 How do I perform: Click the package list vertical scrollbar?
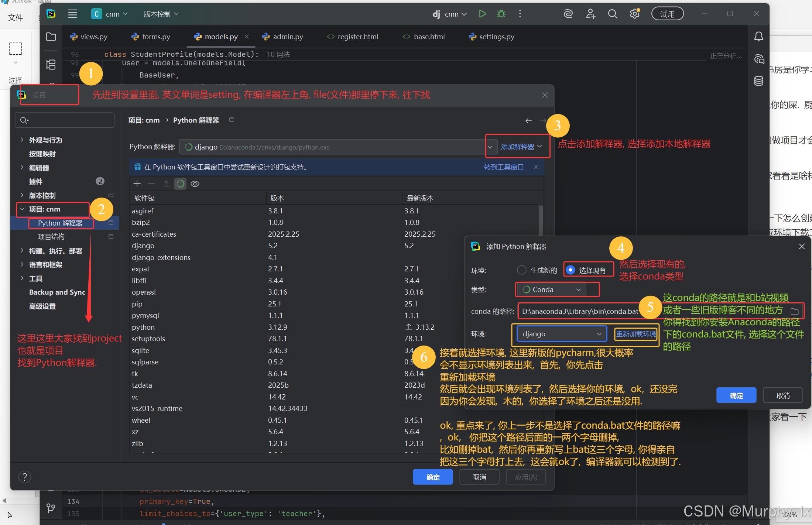tap(541, 222)
